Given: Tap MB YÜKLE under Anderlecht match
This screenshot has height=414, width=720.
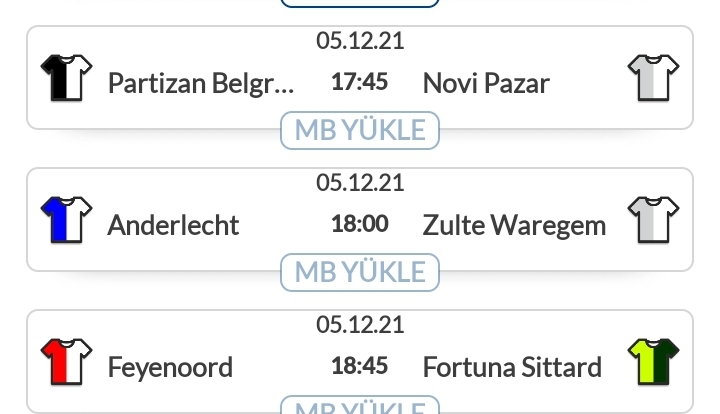Looking at the screenshot, I should point(360,272).
